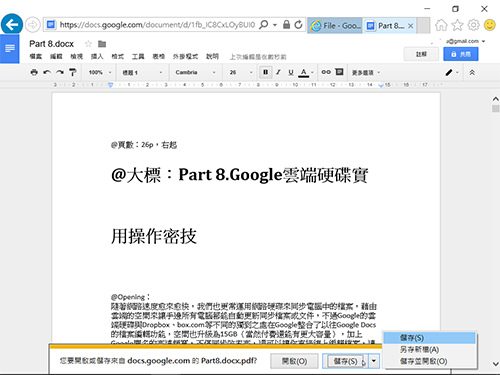Choose Save (S) in popup menu

click(429, 338)
